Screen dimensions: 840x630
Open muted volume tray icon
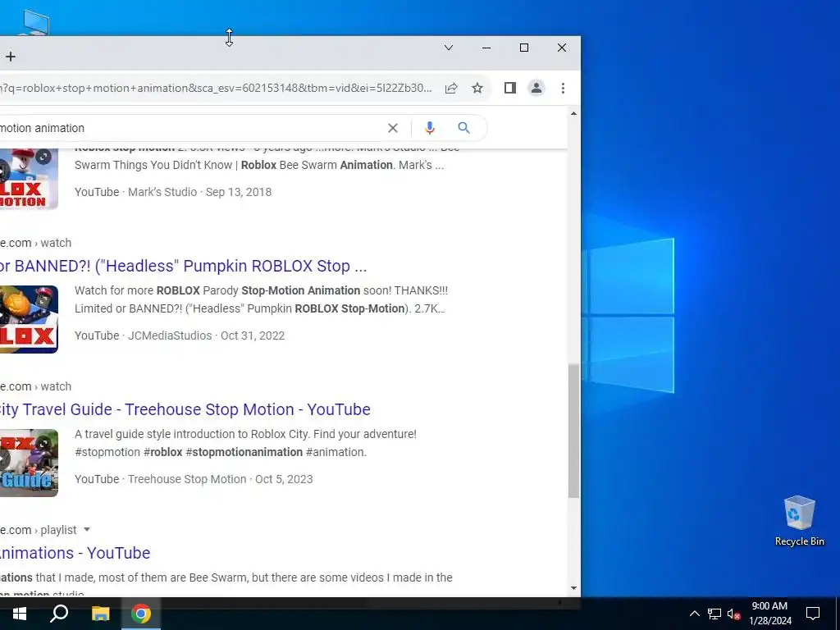(733, 614)
